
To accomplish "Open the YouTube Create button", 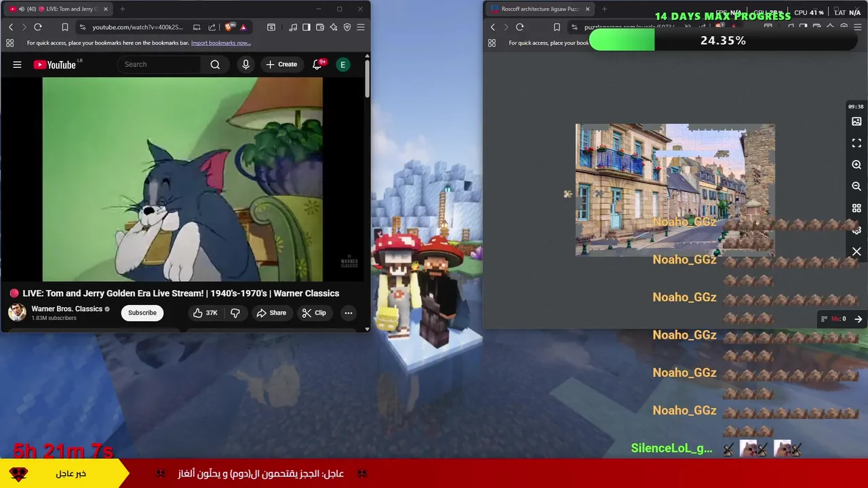I will pos(281,64).
